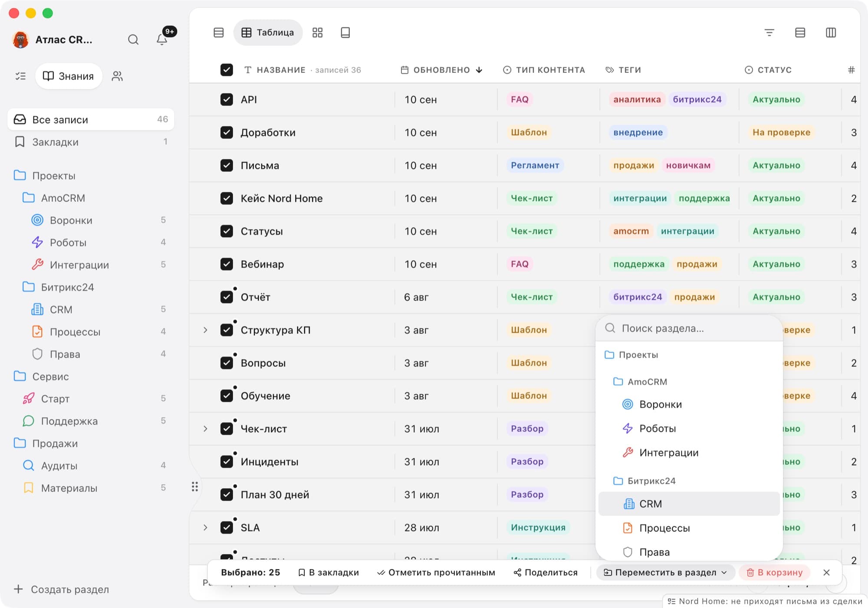Viewport: 868px width, 608px height.
Task: Move selected records В корзину
Action: [775, 572]
